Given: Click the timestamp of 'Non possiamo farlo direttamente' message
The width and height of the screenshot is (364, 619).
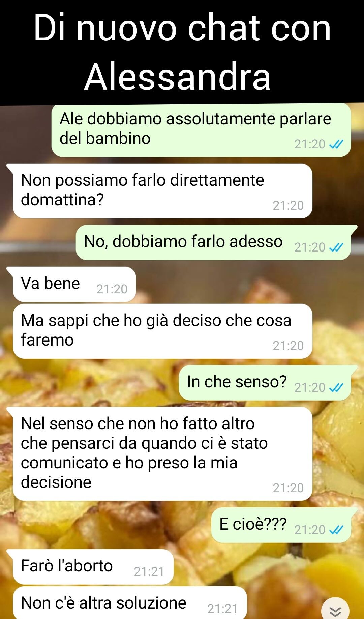Looking at the screenshot, I should point(288,205).
